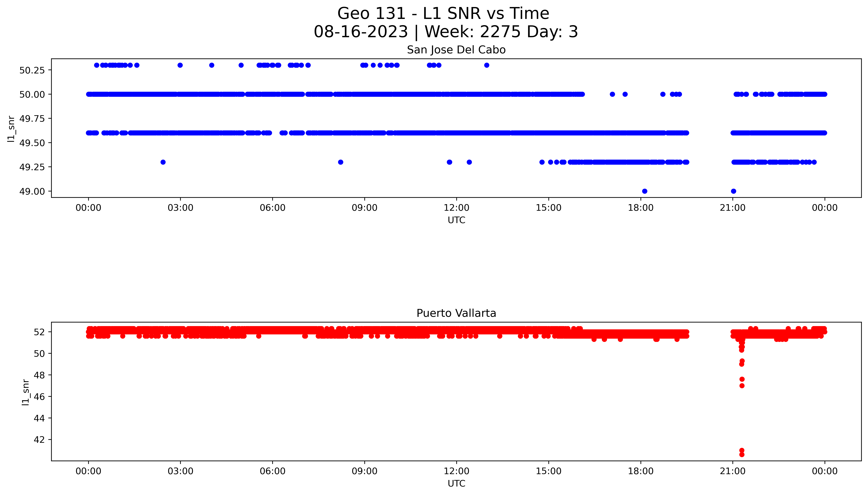Click the blue 50.25 data point at 04:00
Image resolution: width=868 pixels, height=495 pixels.
click(211, 65)
